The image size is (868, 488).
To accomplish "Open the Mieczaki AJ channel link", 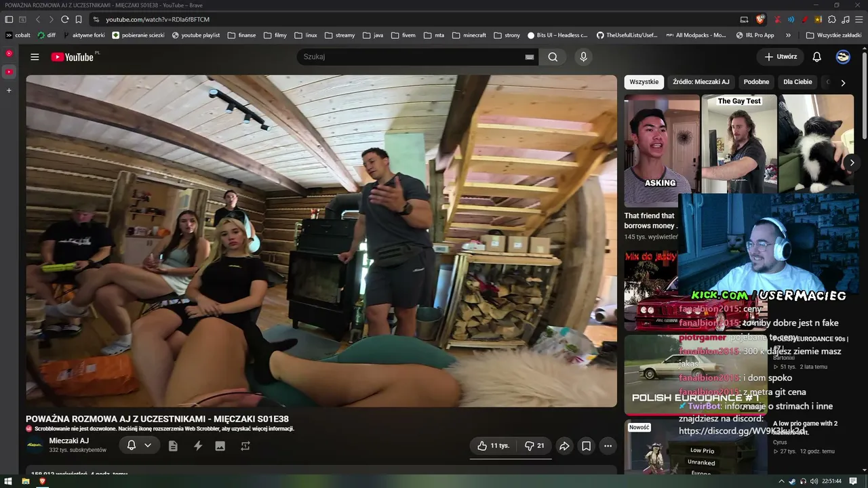I will (x=68, y=441).
